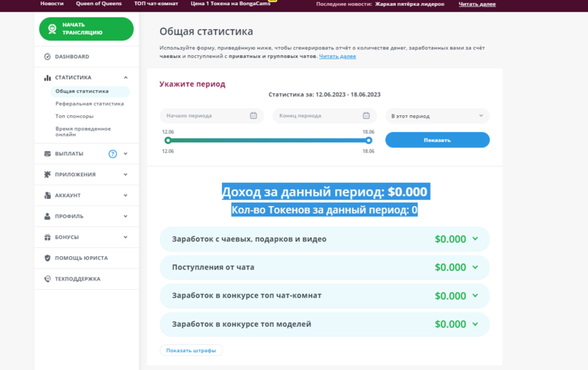The image size is (588, 370).
Task: Click the green 'Начать трансляцию' button
Action: (86, 29)
